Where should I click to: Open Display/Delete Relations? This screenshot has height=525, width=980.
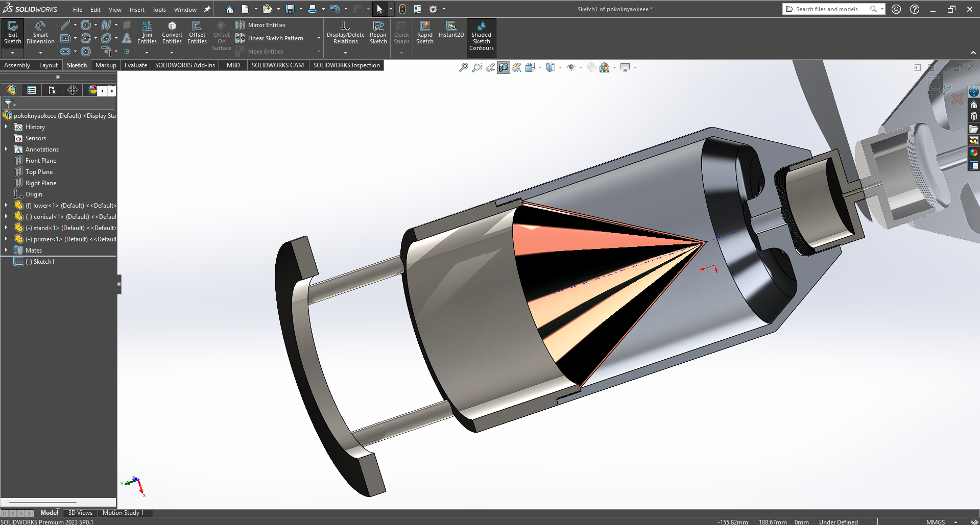pos(346,33)
